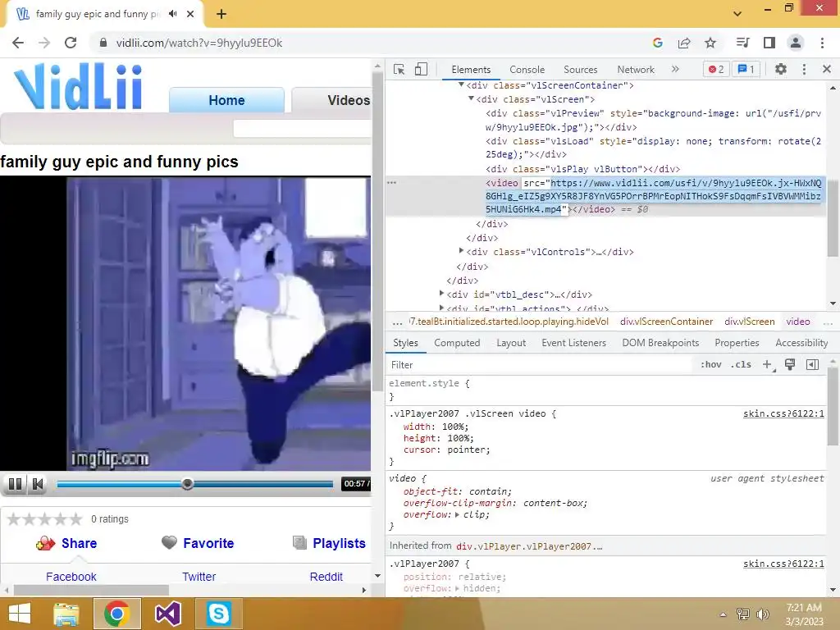Open a new tab with plus button

click(x=221, y=14)
